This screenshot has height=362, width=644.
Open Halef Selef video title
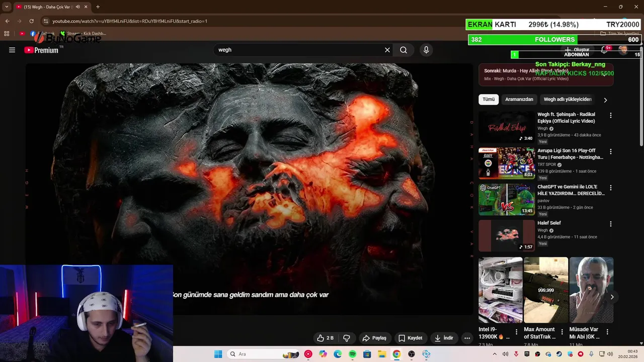tap(549, 223)
